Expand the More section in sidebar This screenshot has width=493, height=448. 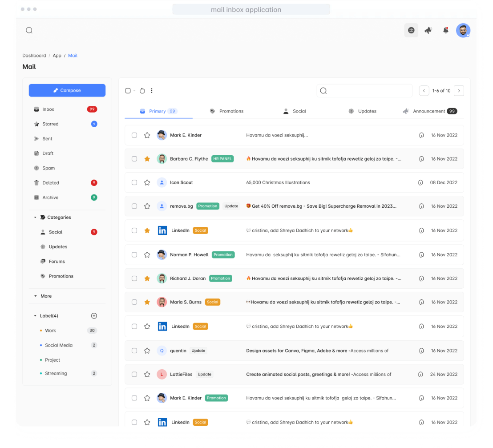pos(36,296)
